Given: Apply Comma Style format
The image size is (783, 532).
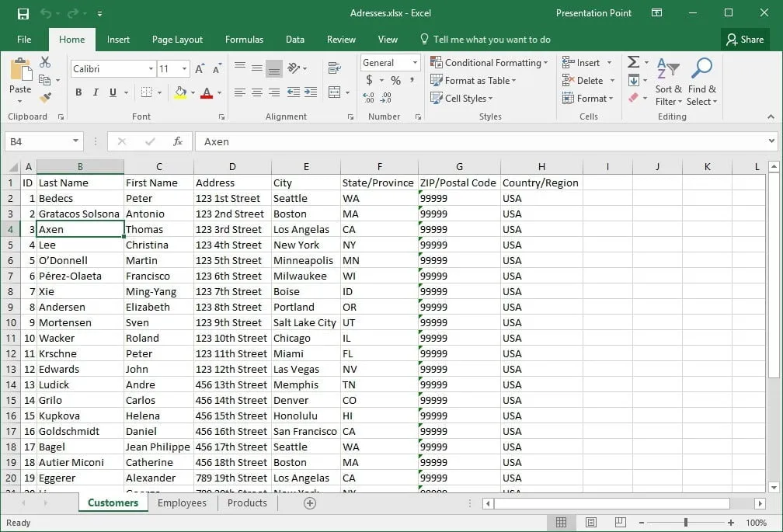Looking at the screenshot, I should [x=412, y=80].
